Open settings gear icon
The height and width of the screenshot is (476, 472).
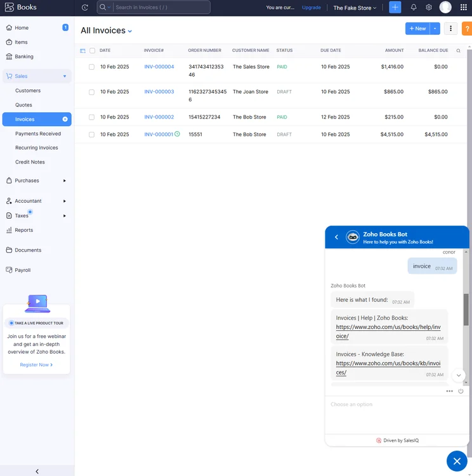428,7
